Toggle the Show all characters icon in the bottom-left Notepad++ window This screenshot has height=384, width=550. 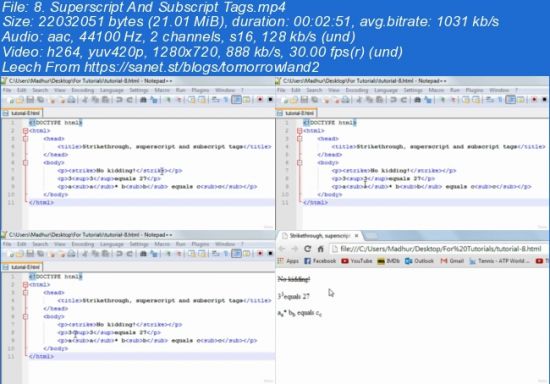coord(226,254)
